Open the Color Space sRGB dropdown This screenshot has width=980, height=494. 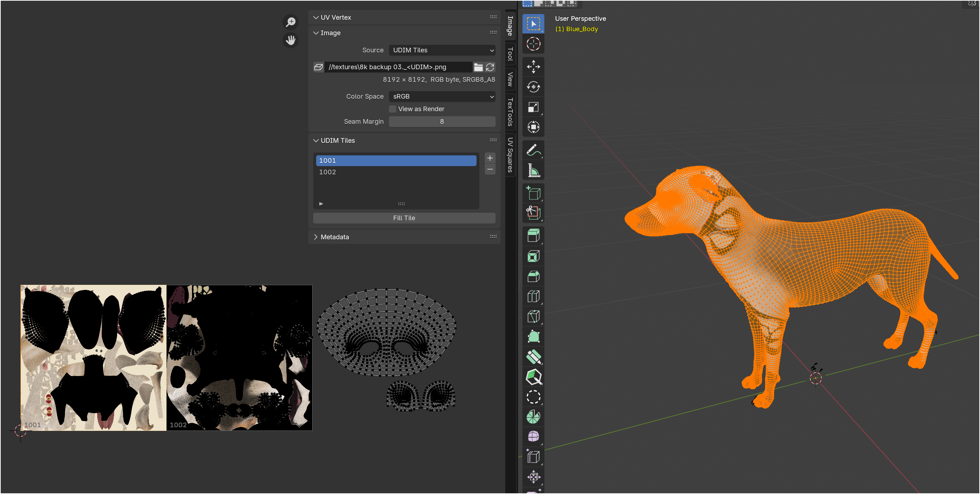tap(442, 97)
